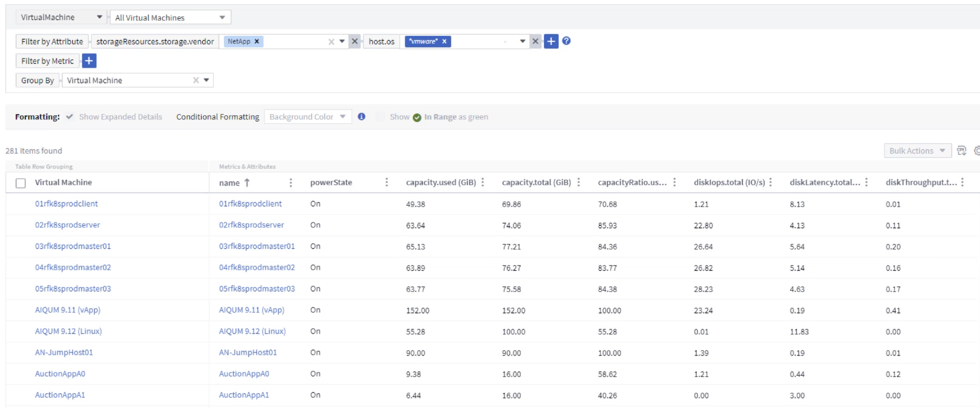Viewport: 980px width, 408px height.
Task: Open the Bulk Actions menu
Action: coord(917,151)
